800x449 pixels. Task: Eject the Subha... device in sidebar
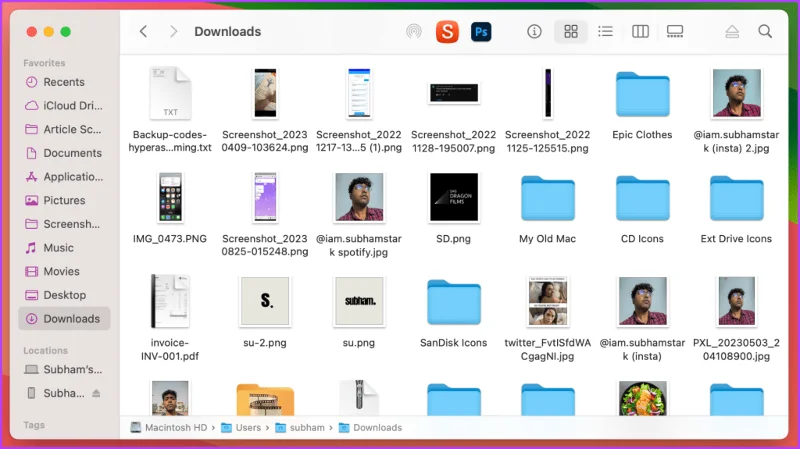pos(96,393)
